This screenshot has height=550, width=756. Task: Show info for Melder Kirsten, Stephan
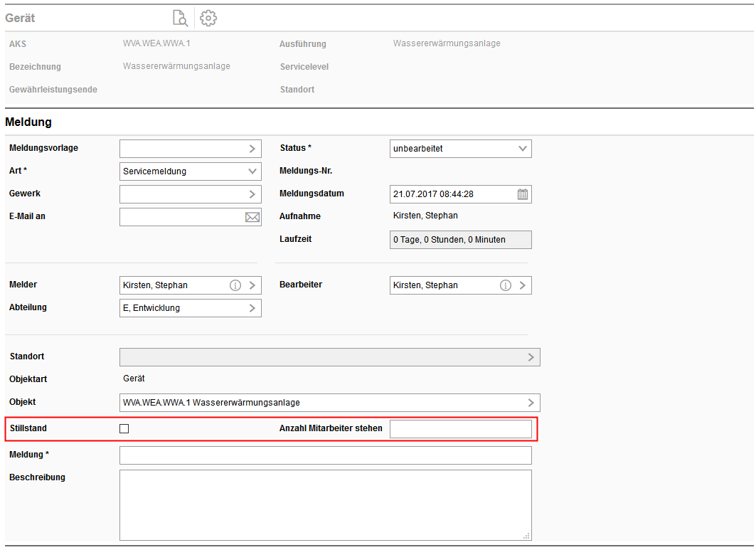(x=235, y=285)
